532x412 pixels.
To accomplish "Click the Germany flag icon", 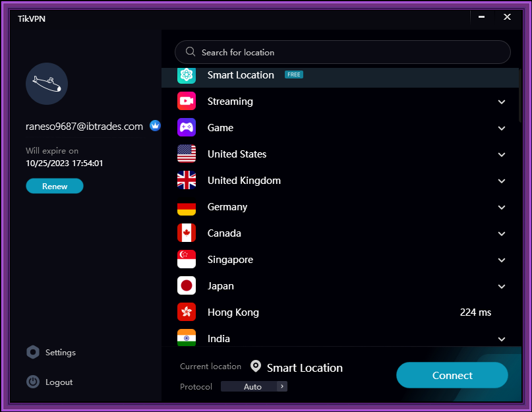I will click(x=187, y=207).
